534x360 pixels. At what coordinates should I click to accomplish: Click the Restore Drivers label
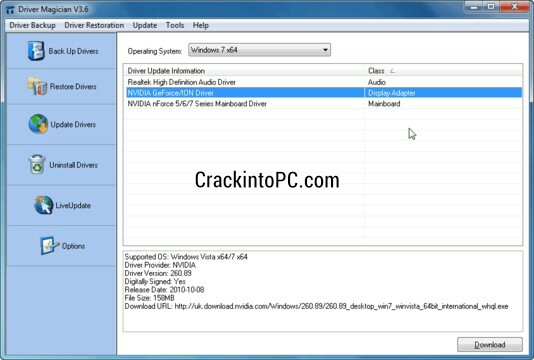click(x=73, y=87)
